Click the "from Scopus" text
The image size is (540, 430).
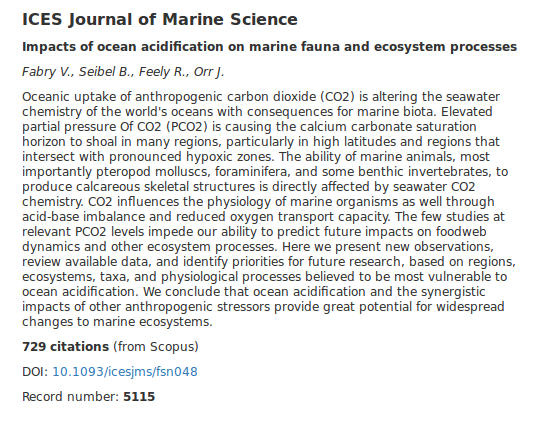tap(156, 347)
